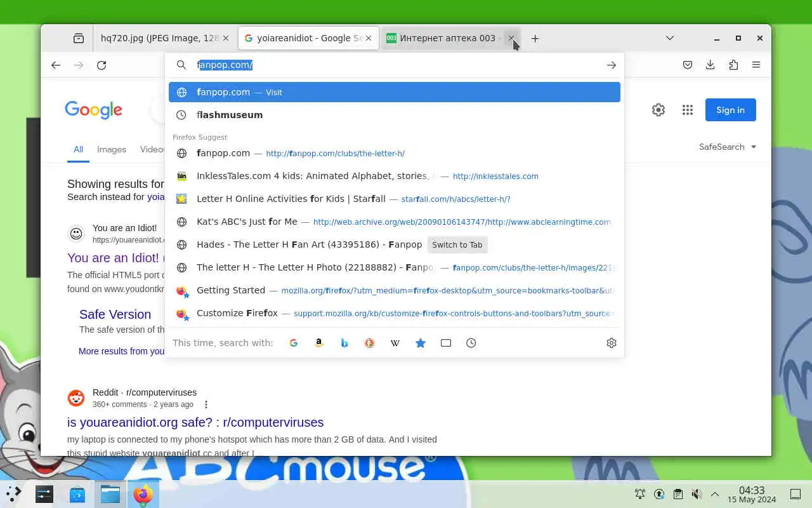Search only in open Tabs icon

(446, 343)
